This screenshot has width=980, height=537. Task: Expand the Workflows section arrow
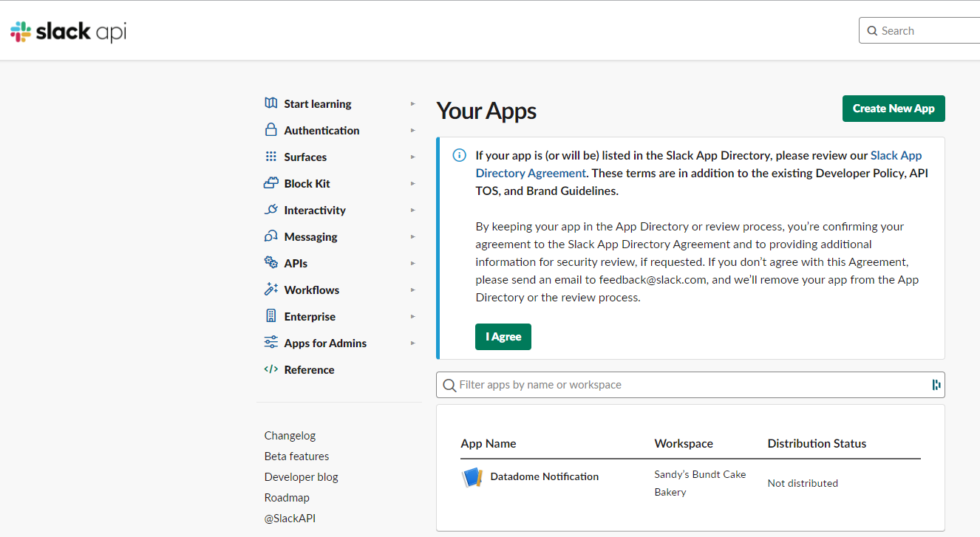(413, 290)
